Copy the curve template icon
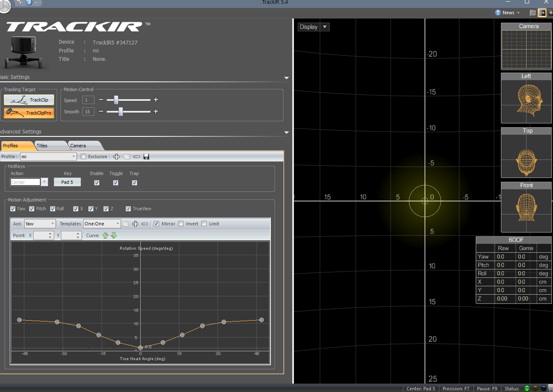 click(x=126, y=224)
